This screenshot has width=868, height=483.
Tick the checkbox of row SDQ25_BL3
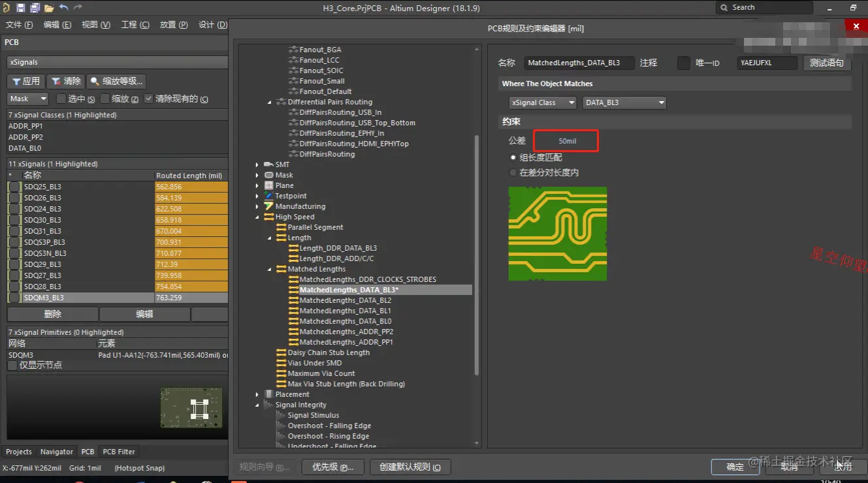[14, 187]
